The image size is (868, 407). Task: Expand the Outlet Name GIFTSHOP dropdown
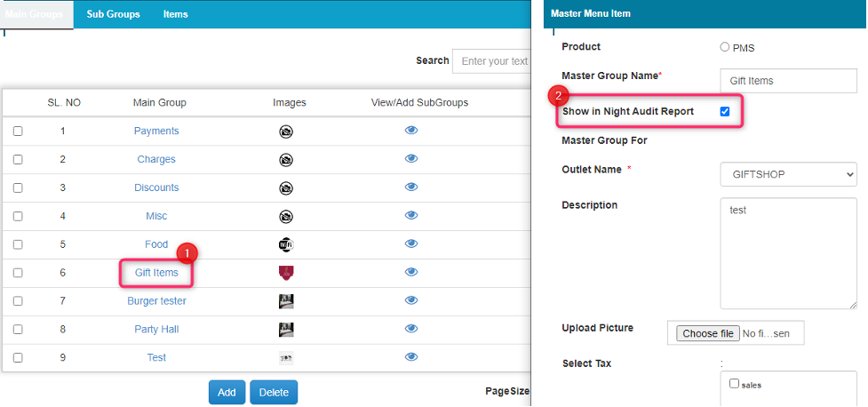tap(788, 173)
